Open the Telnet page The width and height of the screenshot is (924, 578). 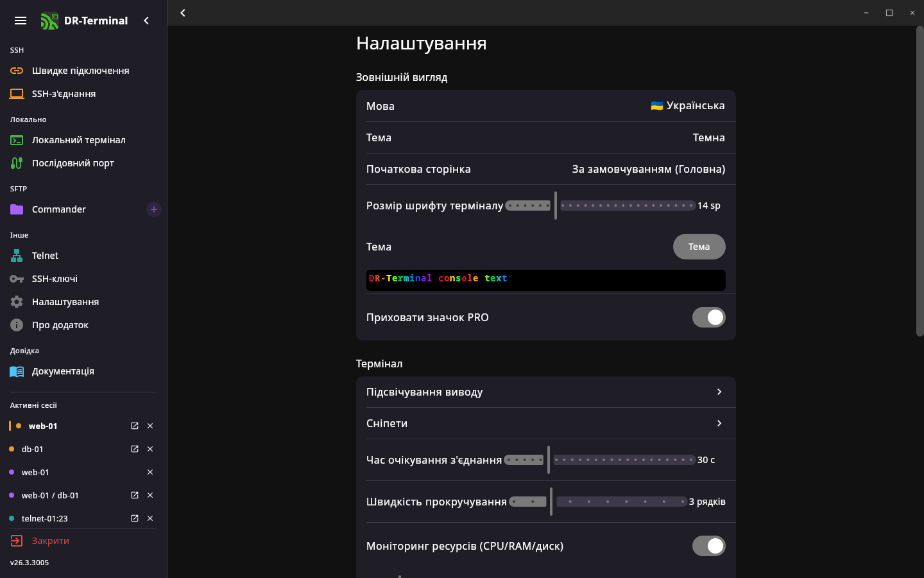[x=83, y=256]
